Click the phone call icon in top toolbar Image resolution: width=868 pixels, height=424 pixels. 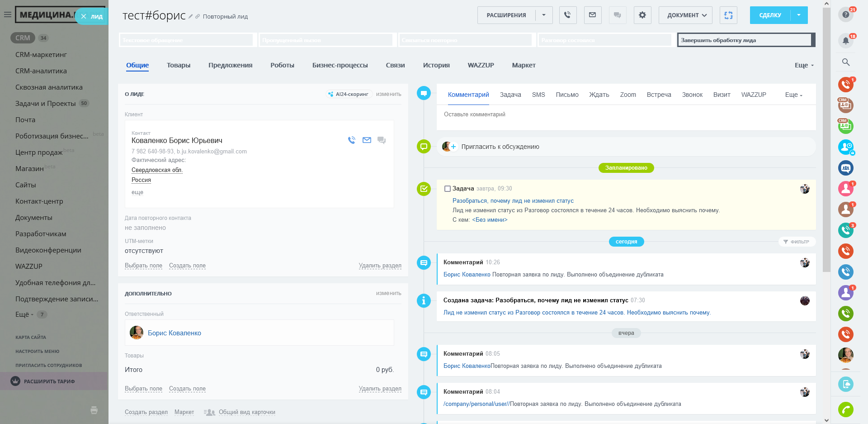[567, 15]
